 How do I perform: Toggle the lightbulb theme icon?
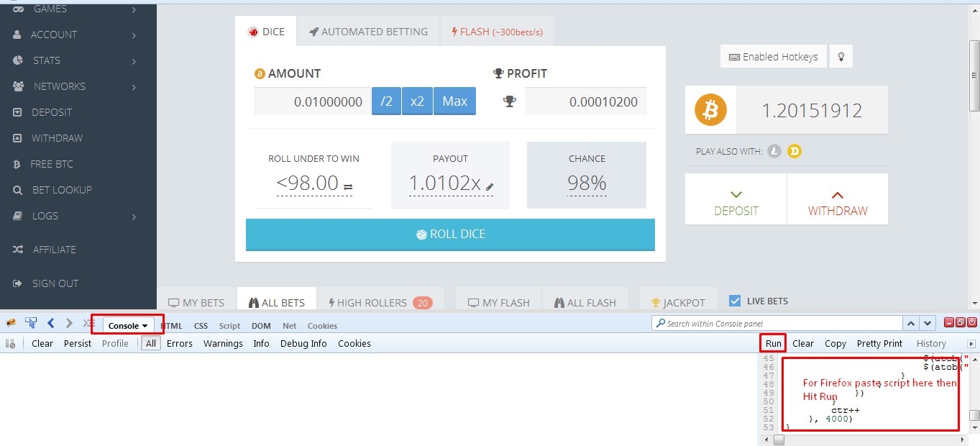coord(841,56)
